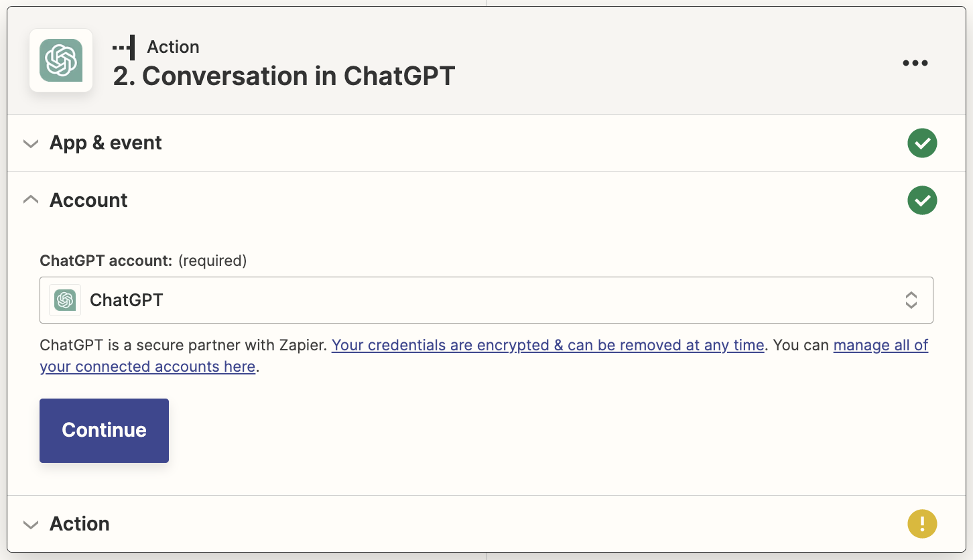Click the 'Action' section label at the bottom
973x560 pixels.
click(79, 524)
